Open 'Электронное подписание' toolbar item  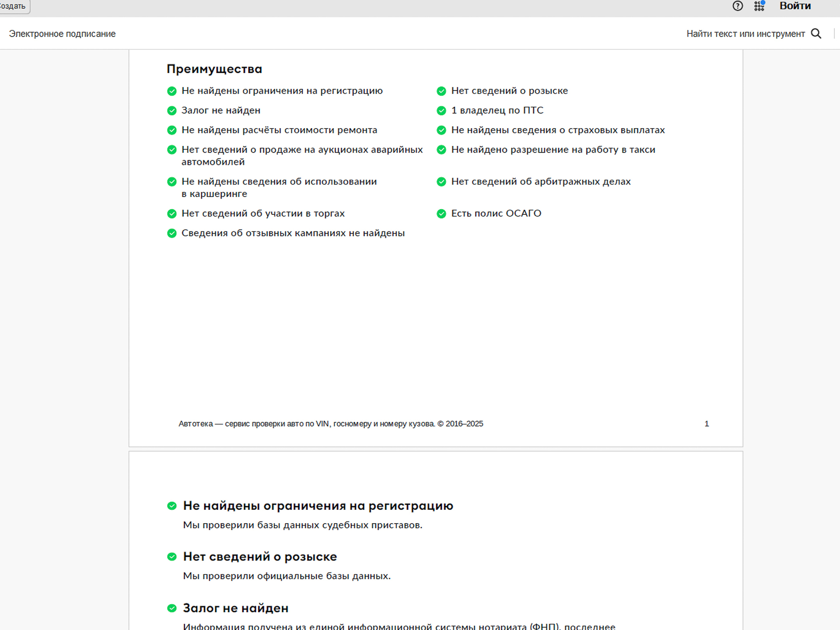point(62,34)
